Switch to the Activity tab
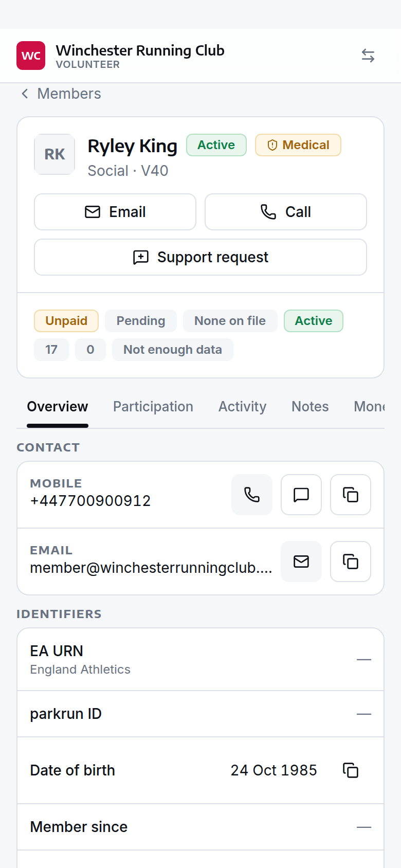 (x=243, y=407)
